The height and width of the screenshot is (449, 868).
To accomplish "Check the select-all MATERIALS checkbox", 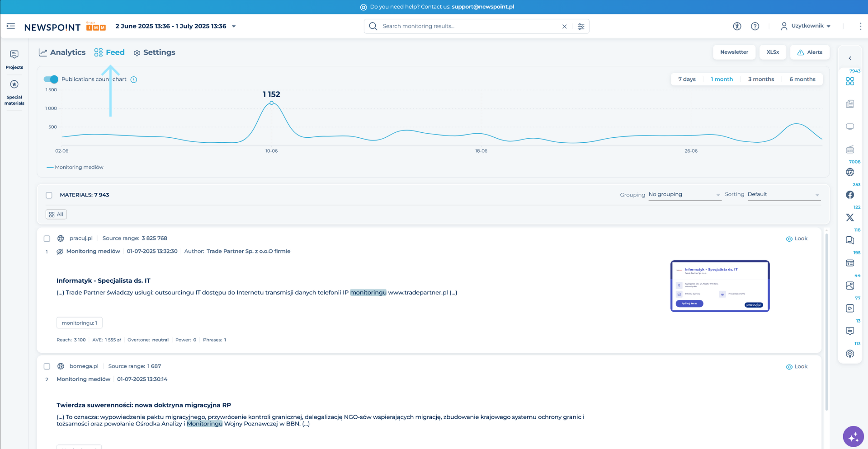I will click(49, 195).
